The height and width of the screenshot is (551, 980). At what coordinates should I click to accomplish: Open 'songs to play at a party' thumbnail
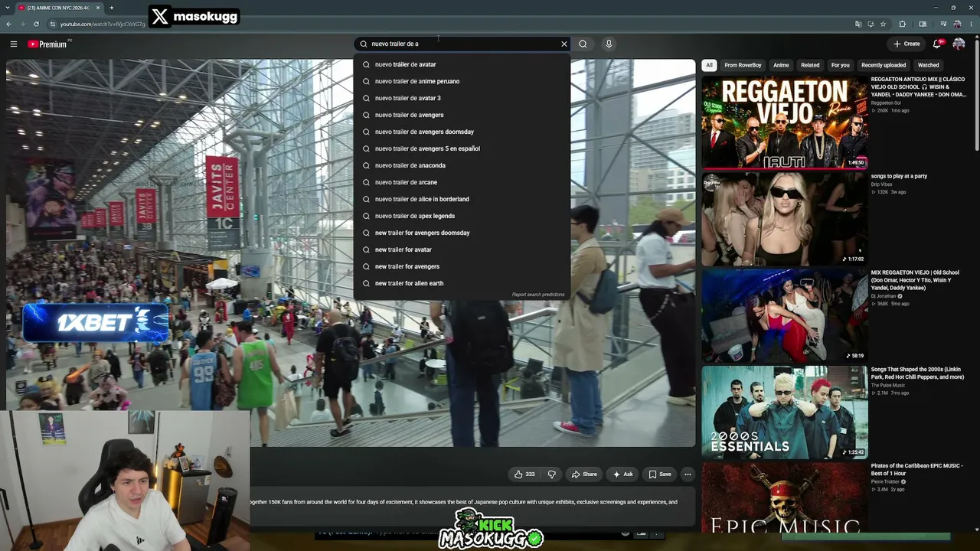point(785,219)
